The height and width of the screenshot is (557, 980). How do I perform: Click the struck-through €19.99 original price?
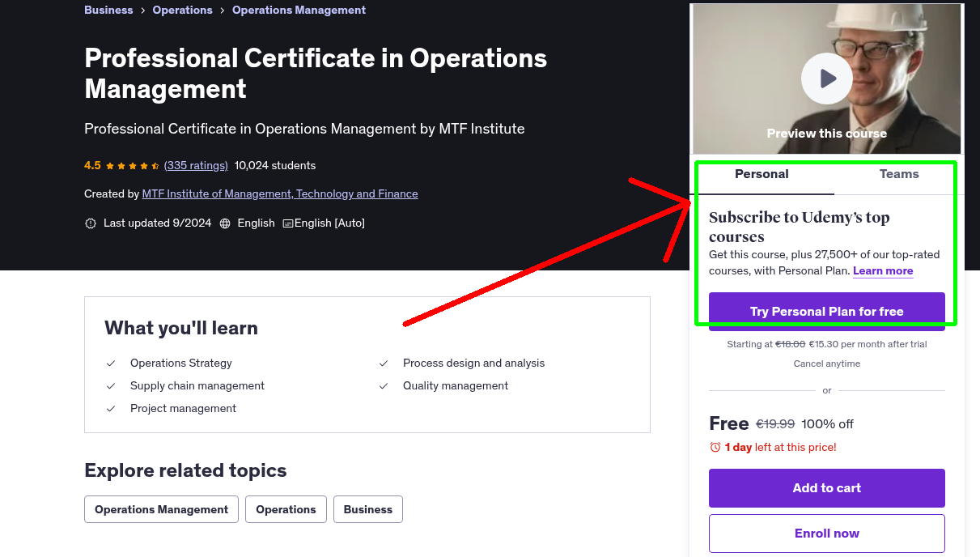(x=775, y=424)
